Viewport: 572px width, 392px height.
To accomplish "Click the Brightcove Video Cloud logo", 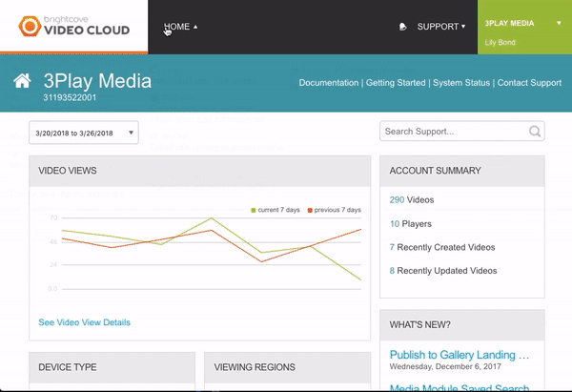I will click(x=74, y=26).
